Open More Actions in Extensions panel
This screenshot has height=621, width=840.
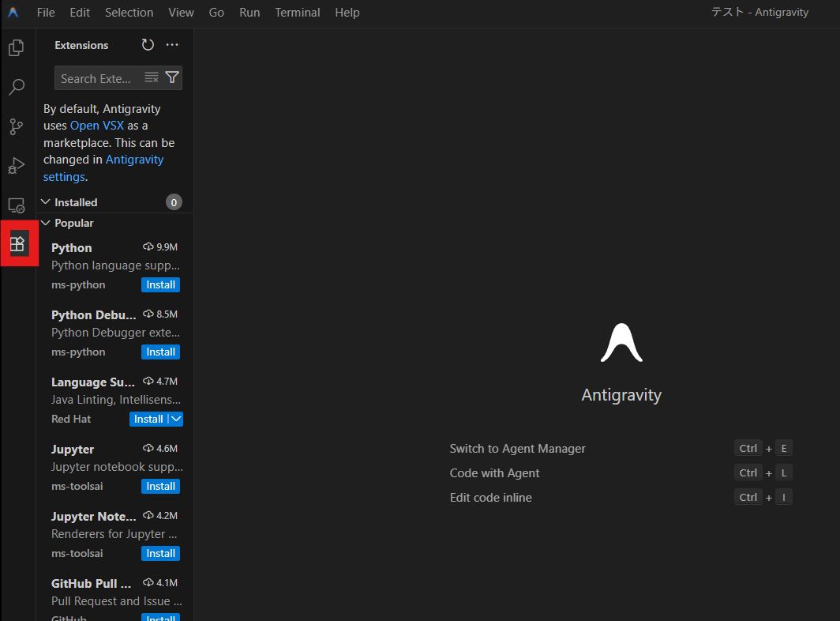[x=172, y=45]
